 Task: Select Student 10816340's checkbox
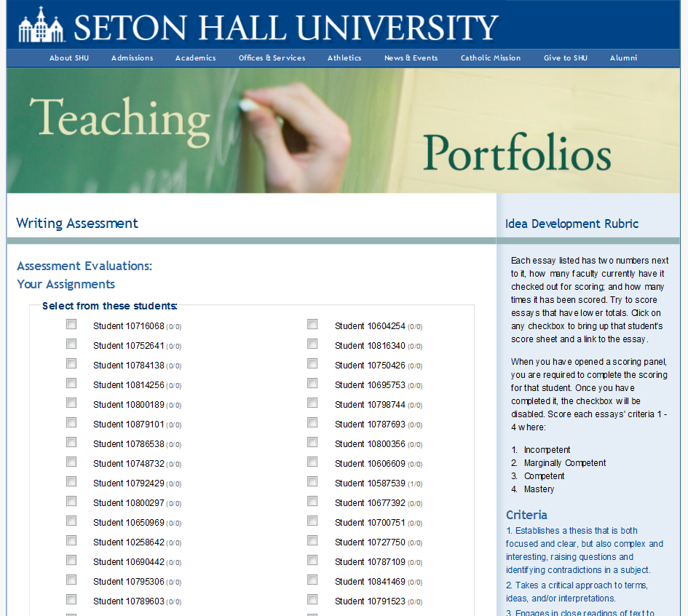[312, 344]
